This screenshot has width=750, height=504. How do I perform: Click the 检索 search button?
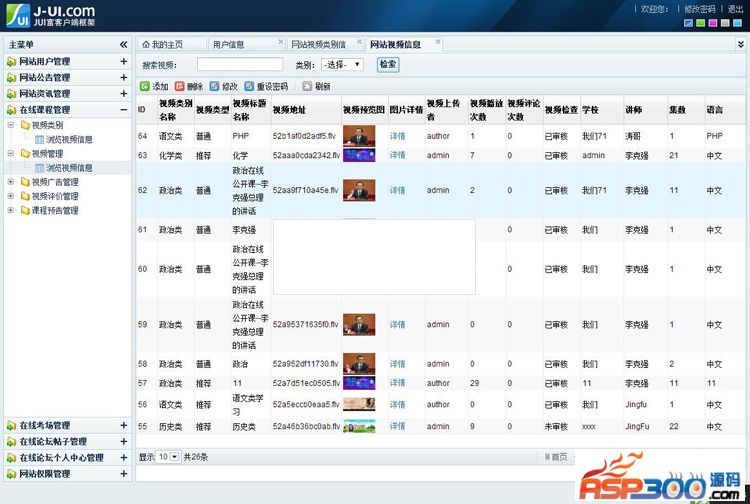(387, 65)
